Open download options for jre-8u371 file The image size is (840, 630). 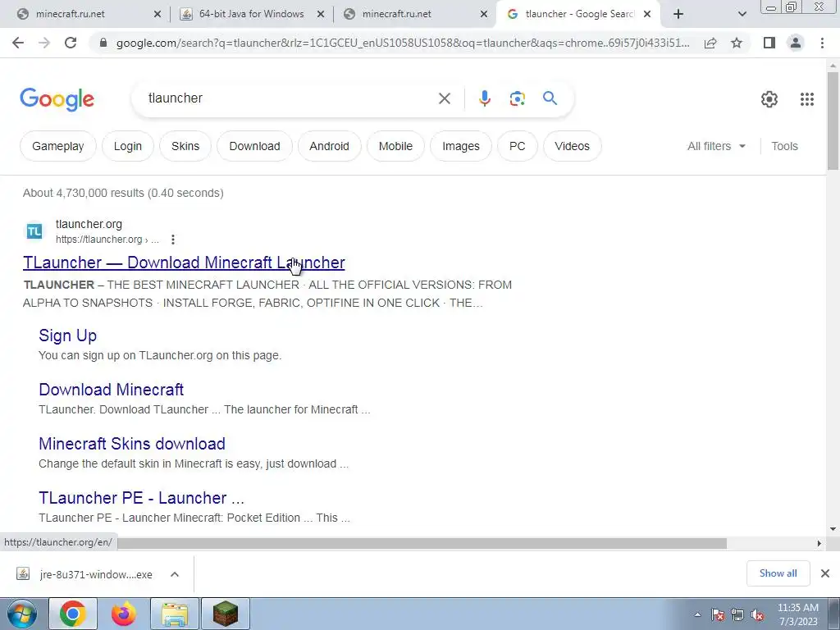(175, 574)
